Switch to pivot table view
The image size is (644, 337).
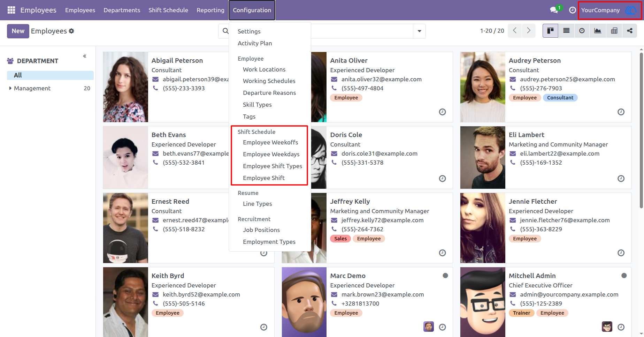coord(614,31)
